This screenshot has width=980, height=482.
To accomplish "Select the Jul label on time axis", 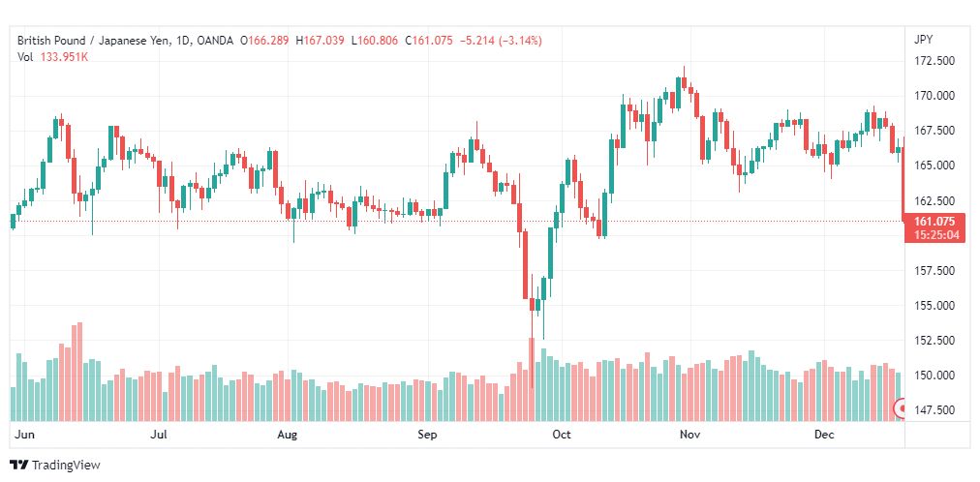I will pyautogui.click(x=160, y=434).
